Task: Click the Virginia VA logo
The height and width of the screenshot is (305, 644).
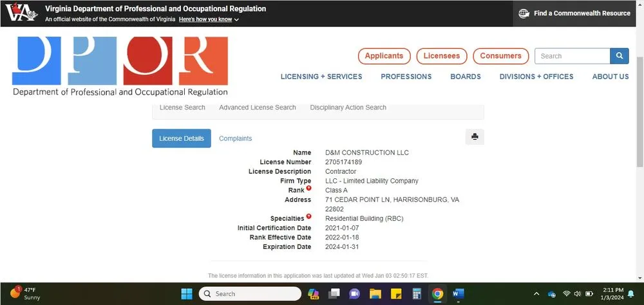Action: [x=20, y=13]
